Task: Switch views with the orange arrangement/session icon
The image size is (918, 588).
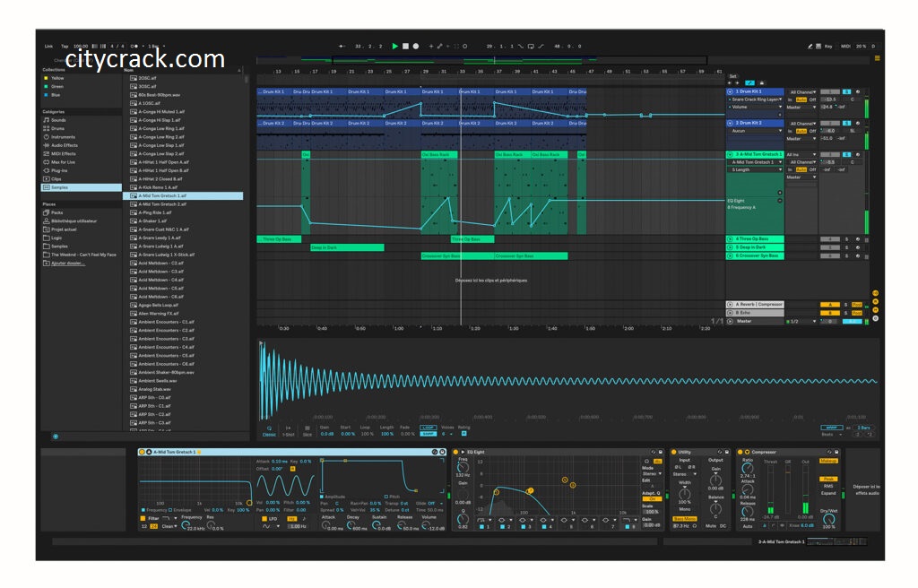Action: pyautogui.click(x=877, y=58)
